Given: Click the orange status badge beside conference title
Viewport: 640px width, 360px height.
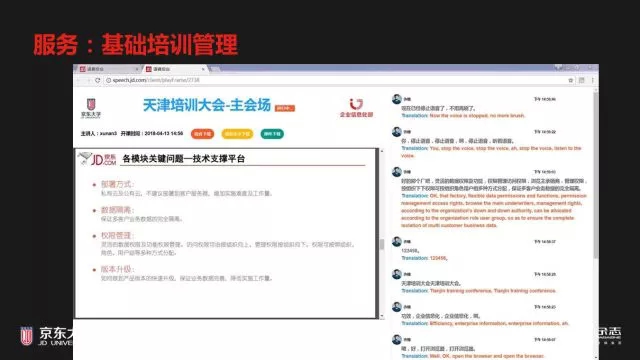Looking at the screenshot, I should point(285,108).
